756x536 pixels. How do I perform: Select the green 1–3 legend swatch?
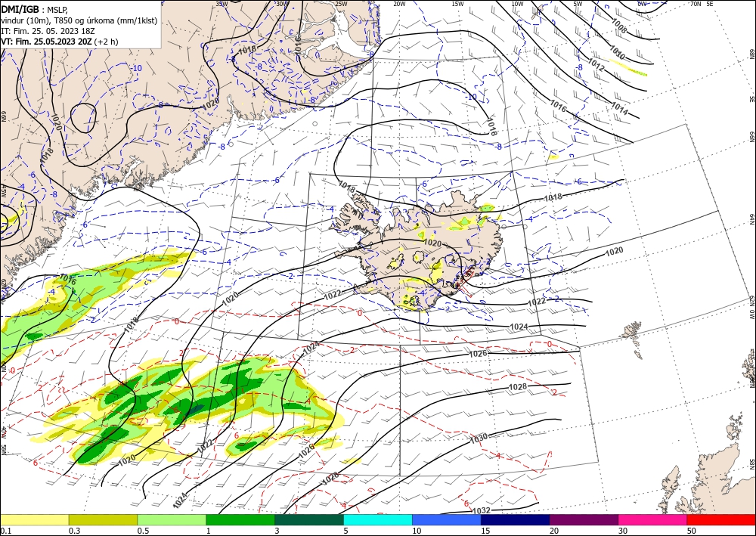point(240,519)
